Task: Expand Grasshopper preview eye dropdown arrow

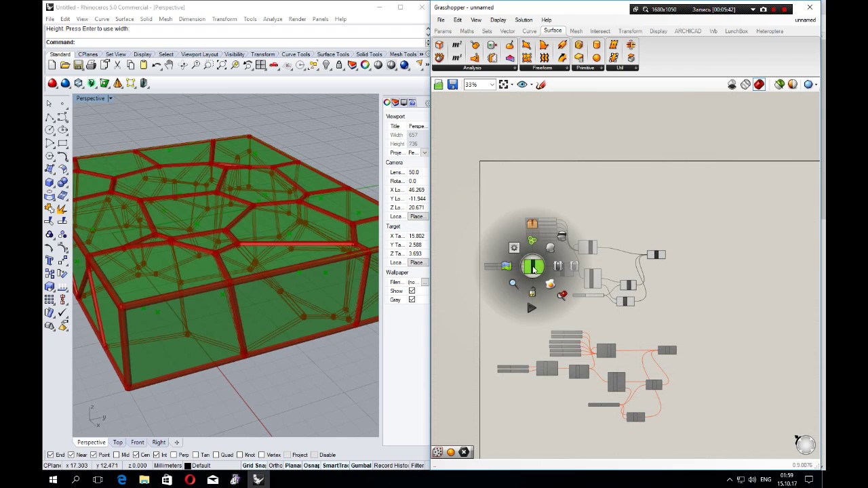Action: coord(532,85)
